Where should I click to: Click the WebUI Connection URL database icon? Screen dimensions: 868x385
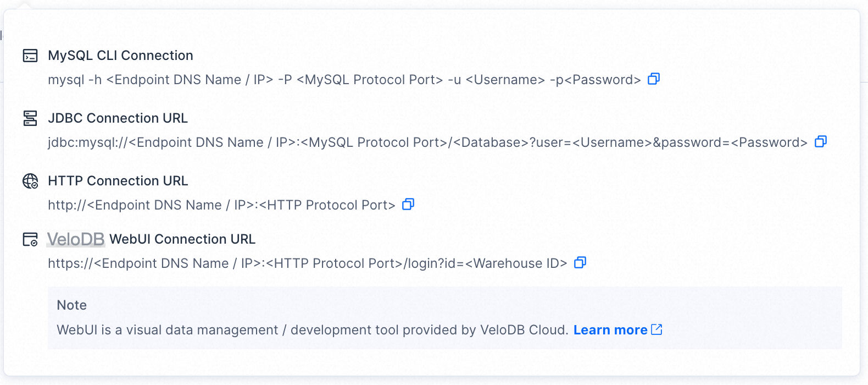pos(30,239)
